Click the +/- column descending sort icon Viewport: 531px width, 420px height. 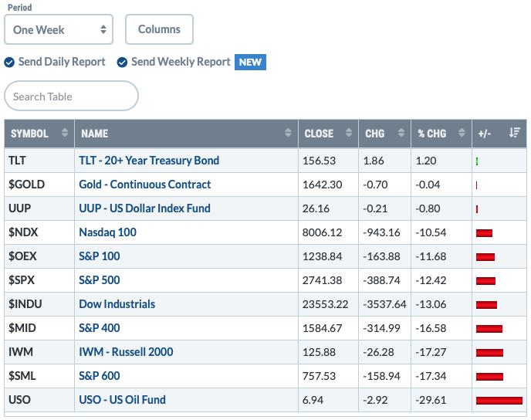pos(514,133)
